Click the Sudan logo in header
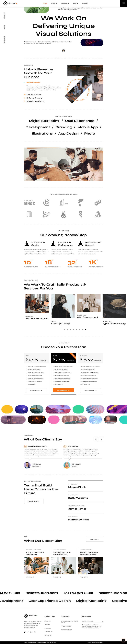Image resolution: width=127 pixels, height=644 pixels. click(x=10, y=3)
